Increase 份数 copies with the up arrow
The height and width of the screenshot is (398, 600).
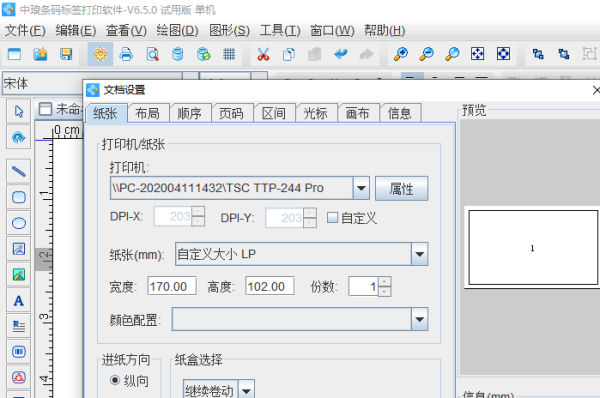click(x=385, y=282)
